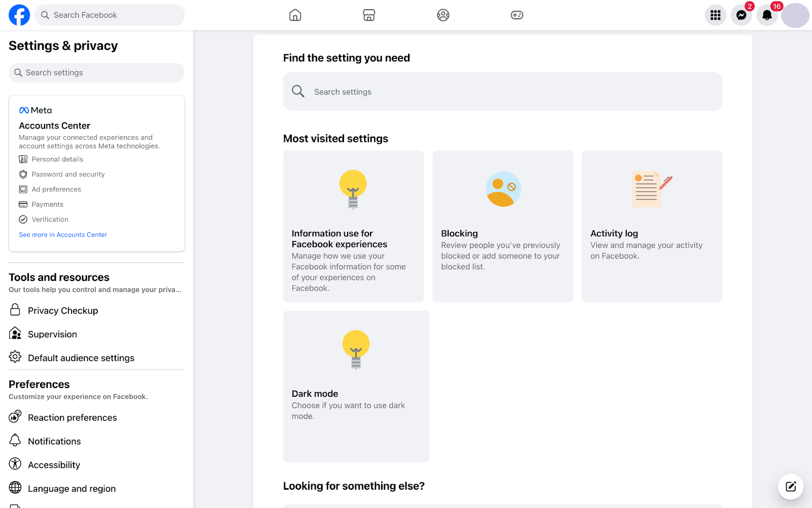Image resolution: width=812 pixels, height=508 pixels.
Task: Open the Notifications bell icon
Action: (767, 15)
